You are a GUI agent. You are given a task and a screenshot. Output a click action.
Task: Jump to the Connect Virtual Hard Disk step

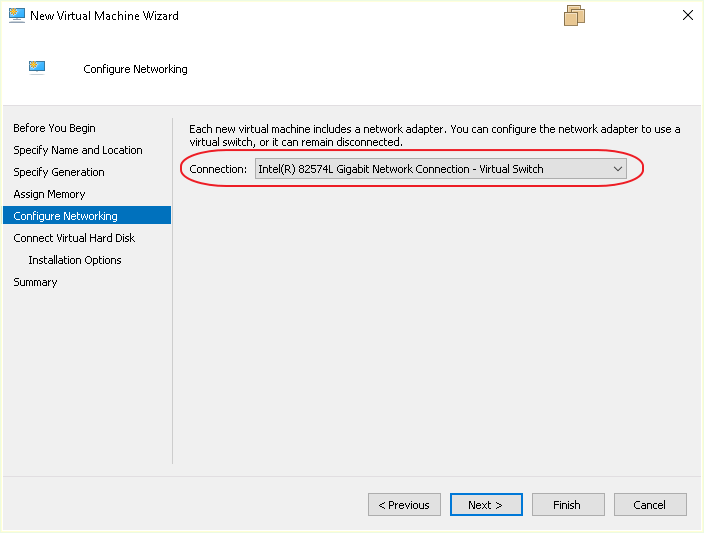click(74, 238)
